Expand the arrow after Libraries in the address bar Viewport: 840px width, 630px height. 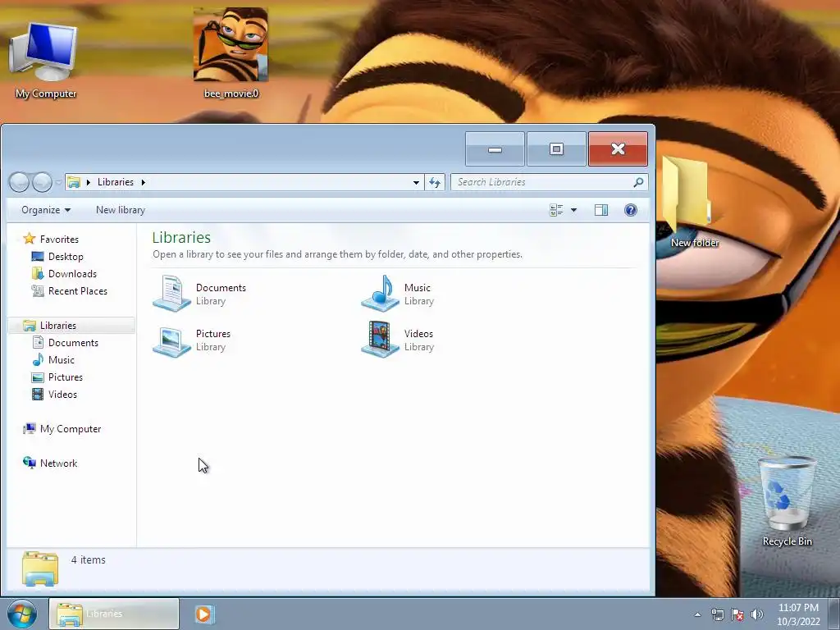pos(143,182)
